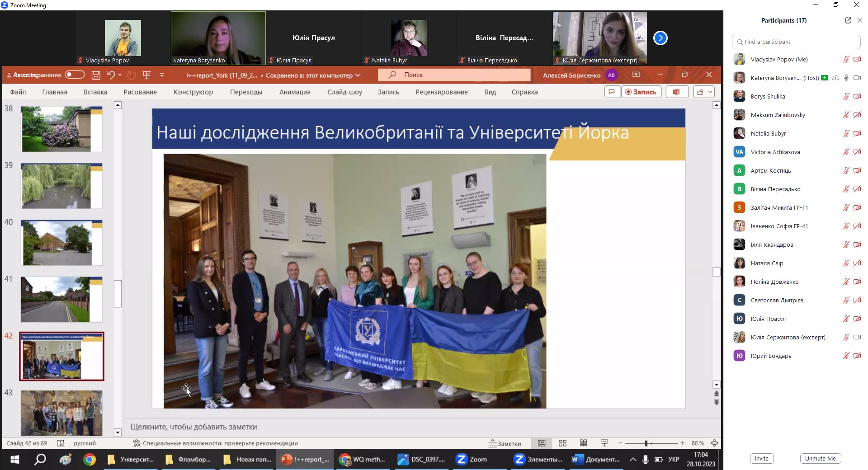Open the Вставка ribbon tab
The image size is (868, 470).
click(x=95, y=92)
